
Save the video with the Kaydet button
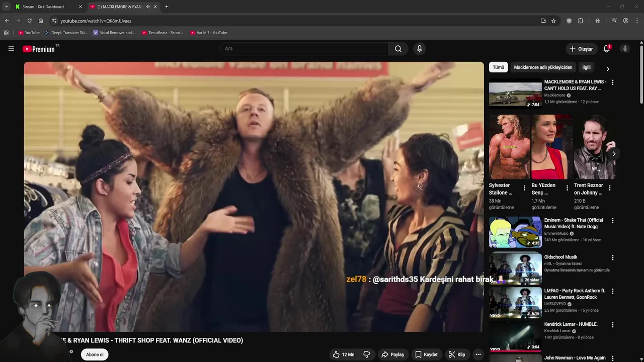(x=426, y=354)
